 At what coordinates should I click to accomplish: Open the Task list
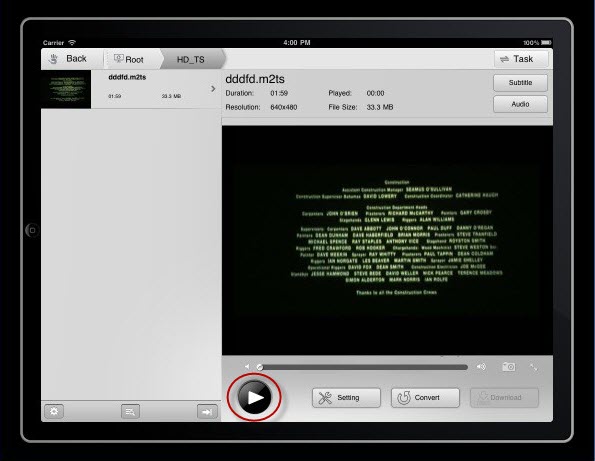pos(521,59)
